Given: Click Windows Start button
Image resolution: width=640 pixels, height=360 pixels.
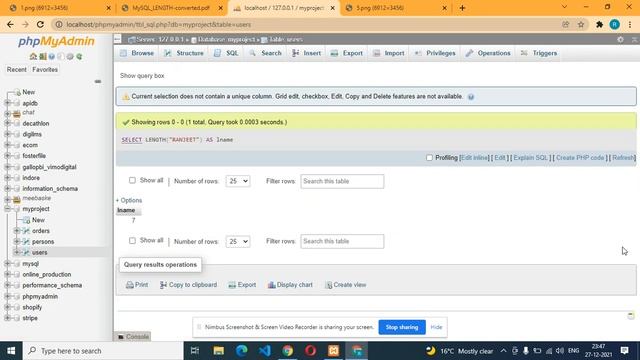Looking at the screenshot, I should tap(11, 351).
